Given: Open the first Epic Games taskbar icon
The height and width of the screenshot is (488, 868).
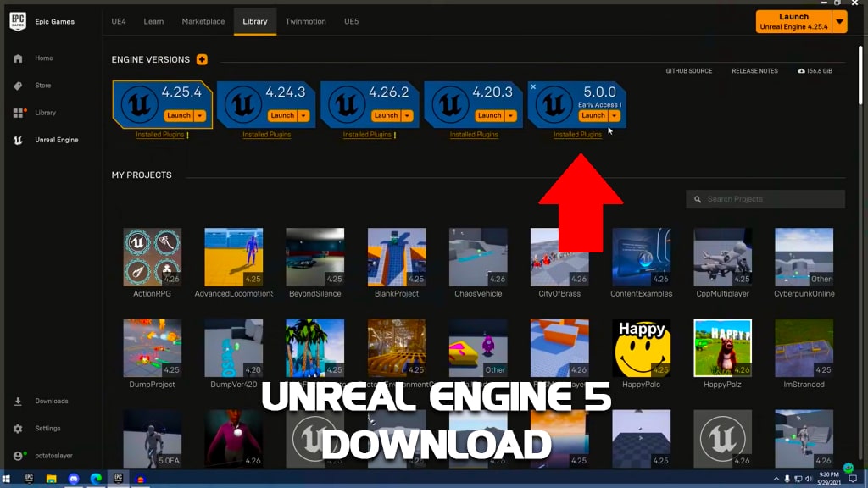Looking at the screenshot, I should (29, 479).
